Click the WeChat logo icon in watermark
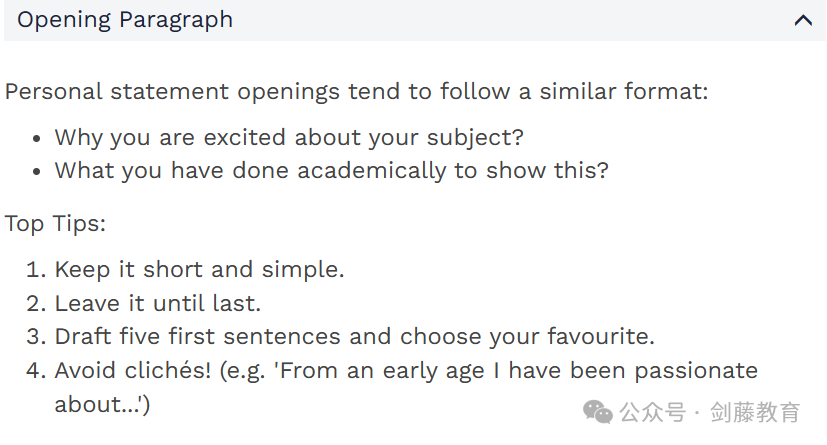Screen dimensions: 827x445 pos(598,412)
